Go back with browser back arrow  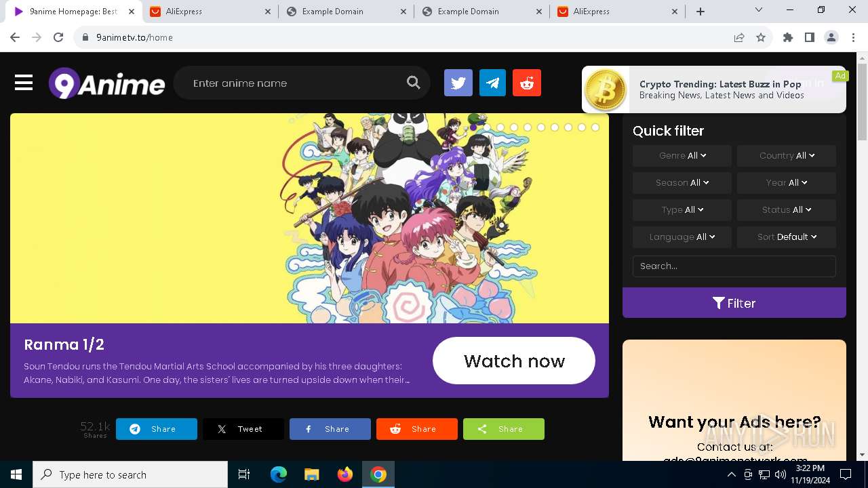15,37
